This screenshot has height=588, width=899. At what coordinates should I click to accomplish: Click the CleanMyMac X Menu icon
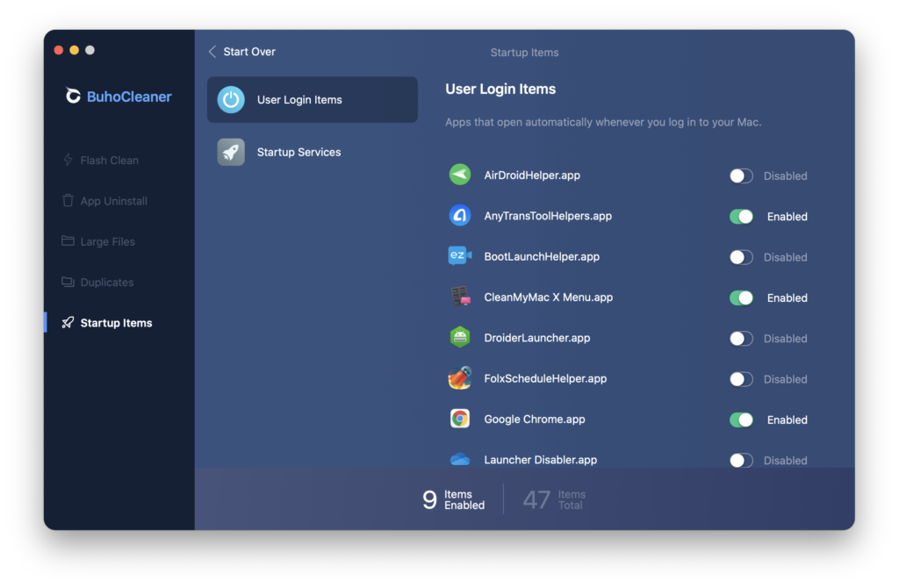460,297
